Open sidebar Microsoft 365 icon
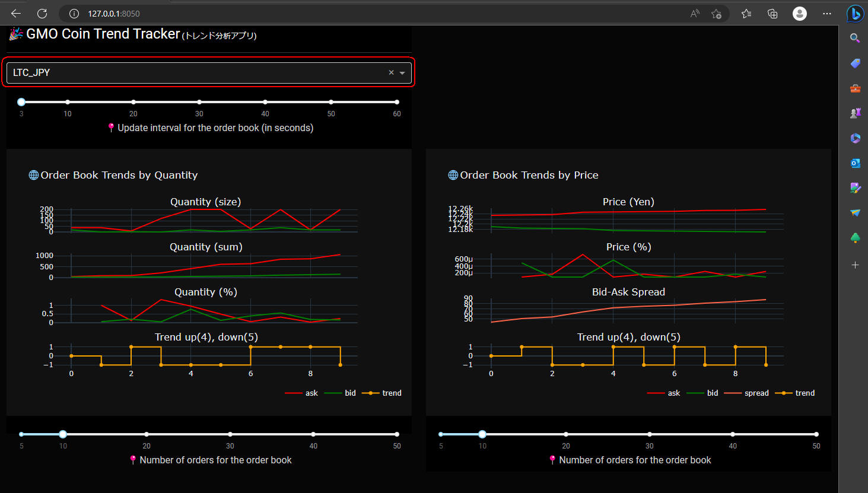The image size is (868, 493). (x=855, y=138)
